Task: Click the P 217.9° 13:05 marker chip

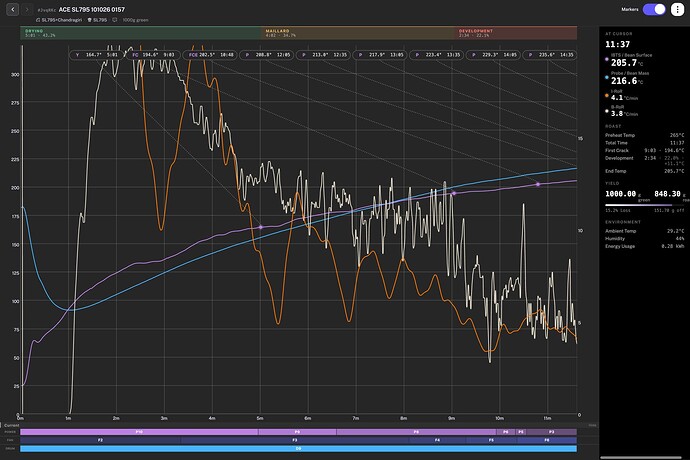Action: pos(380,55)
